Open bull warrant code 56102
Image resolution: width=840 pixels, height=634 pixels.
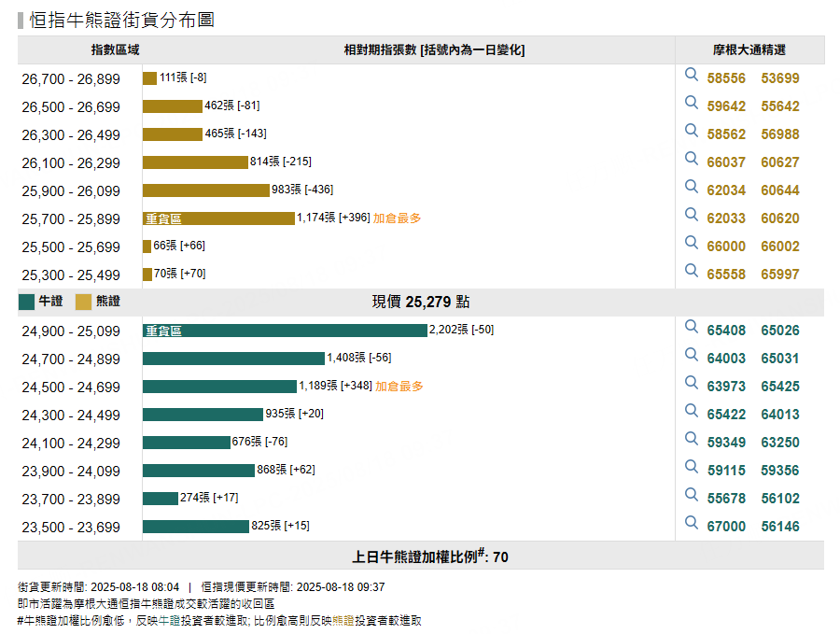click(x=780, y=498)
